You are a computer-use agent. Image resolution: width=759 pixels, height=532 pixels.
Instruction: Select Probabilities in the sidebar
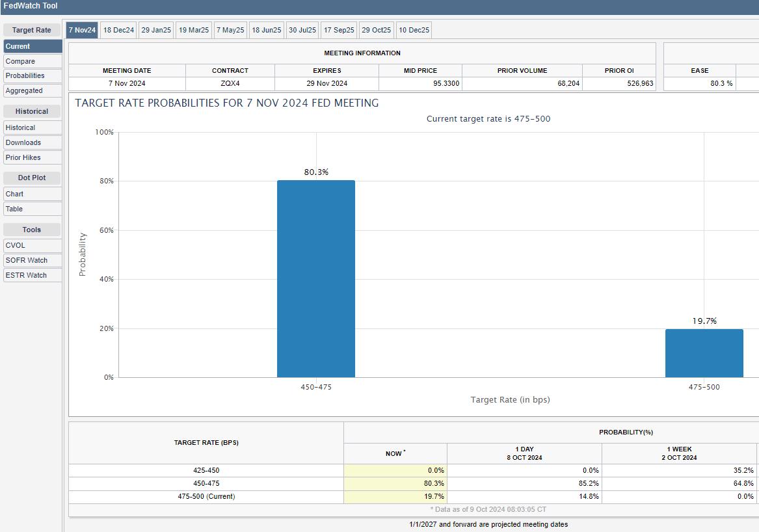pyautogui.click(x=33, y=75)
